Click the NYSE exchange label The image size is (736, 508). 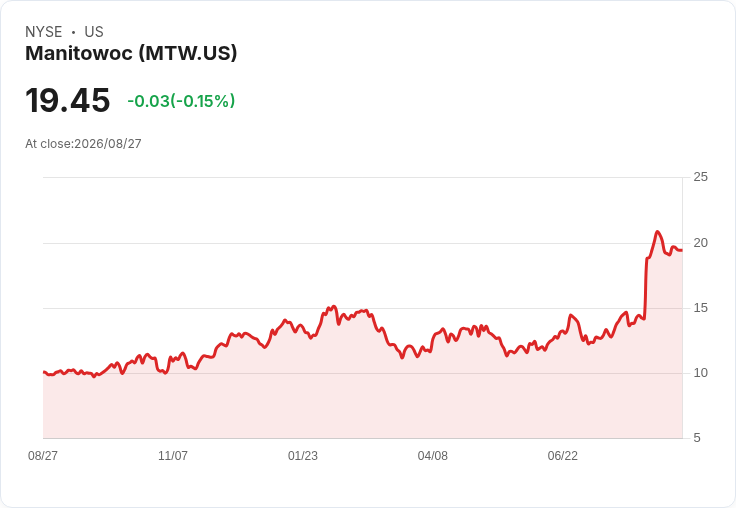pos(44,31)
